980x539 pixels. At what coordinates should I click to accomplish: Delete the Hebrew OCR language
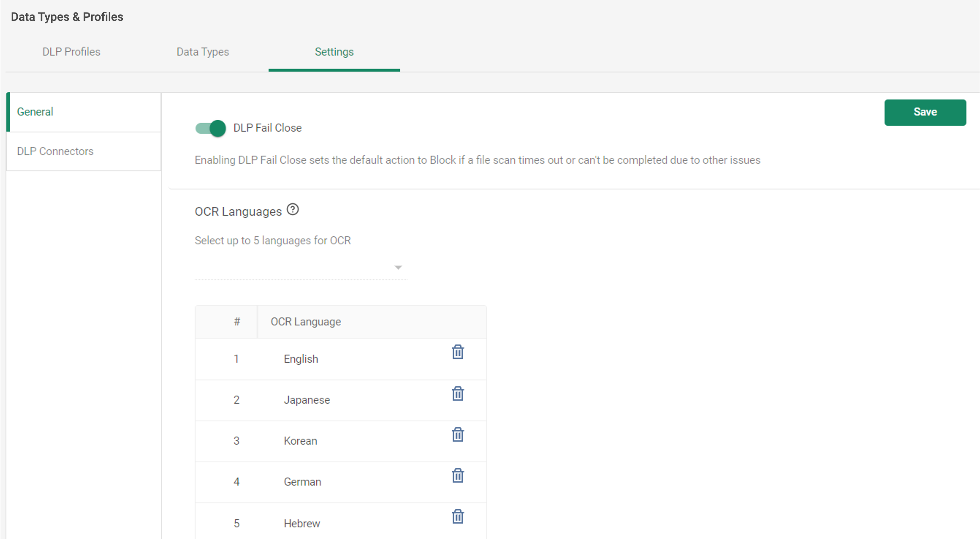[458, 517]
